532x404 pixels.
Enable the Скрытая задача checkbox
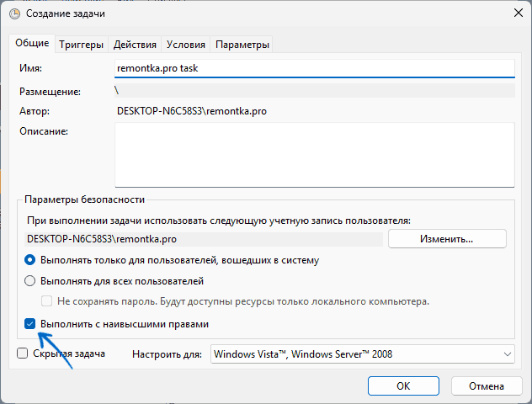tap(23, 353)
